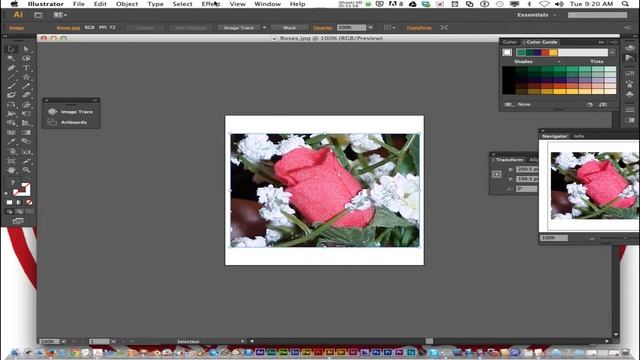
Task: Select the Rotate tool
Action: [x=11, y=104]
